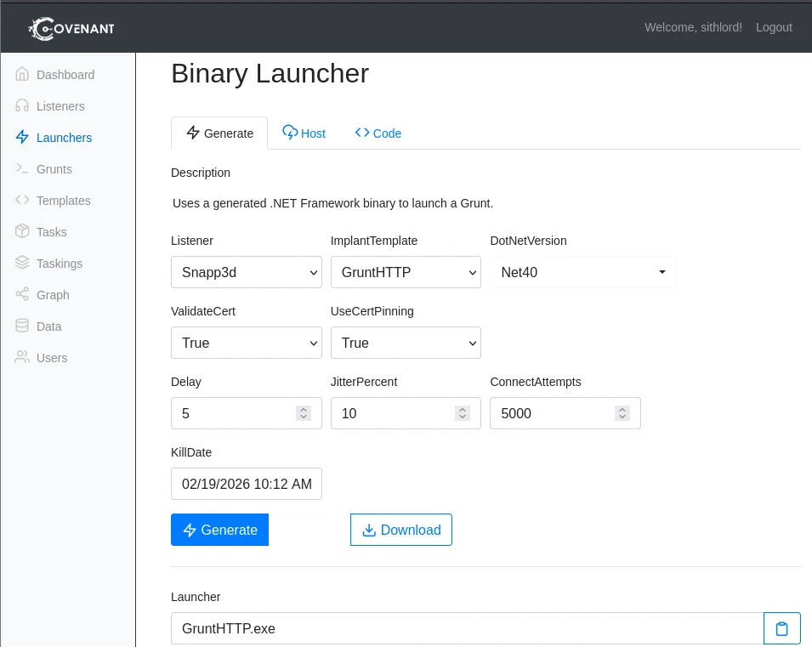Change the ValidateCert dropdown value
The height and width of the screenshot is (647, 812).
pos(246,343)
